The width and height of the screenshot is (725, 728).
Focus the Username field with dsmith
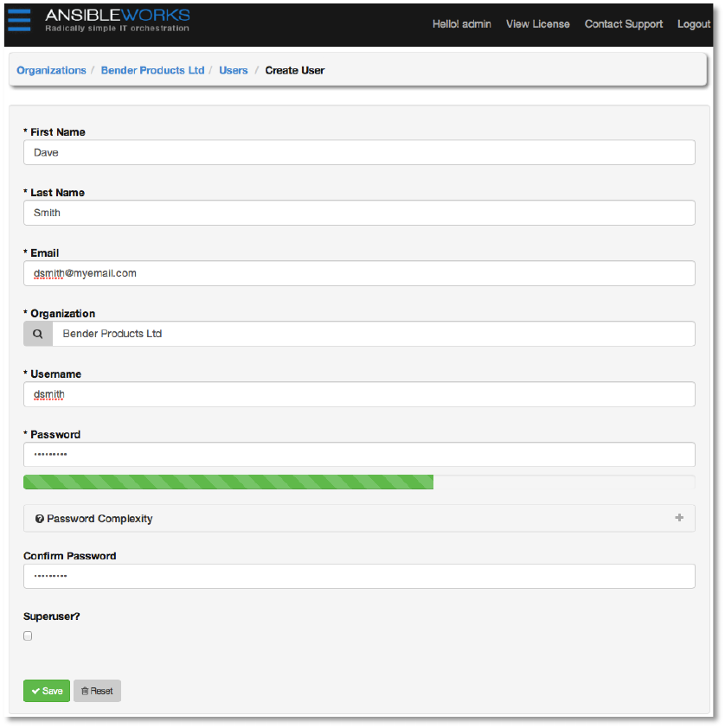point(359,394)
